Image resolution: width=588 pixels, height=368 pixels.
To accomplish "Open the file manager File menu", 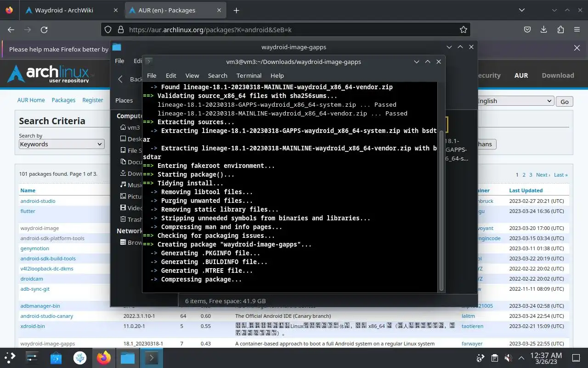I will 119,61.
